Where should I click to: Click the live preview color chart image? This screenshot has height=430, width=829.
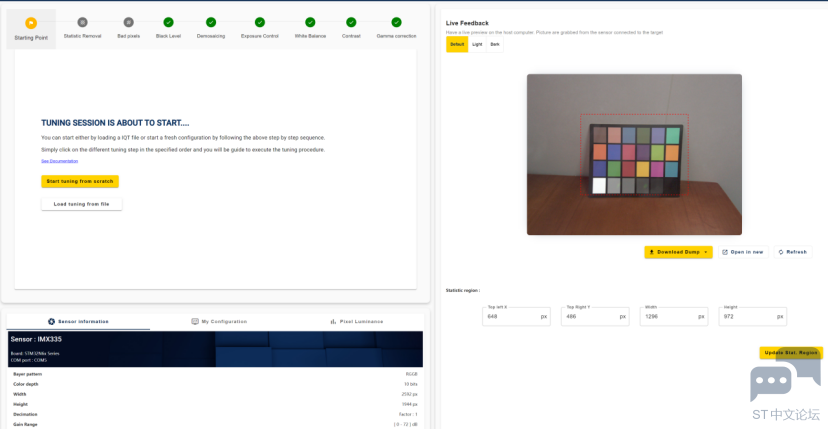(x=634, y=154)
